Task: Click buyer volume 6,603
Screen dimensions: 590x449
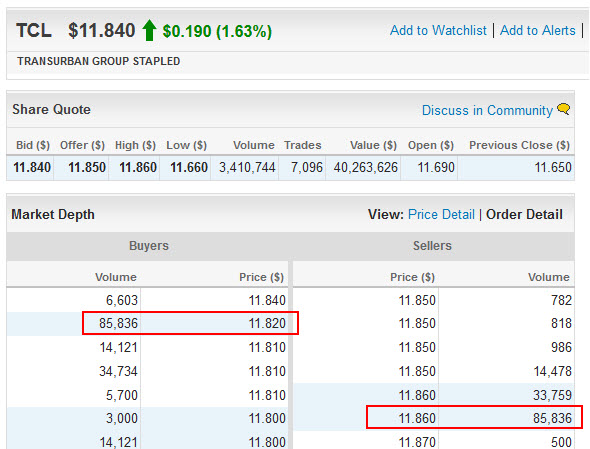Action: (122, 300)
